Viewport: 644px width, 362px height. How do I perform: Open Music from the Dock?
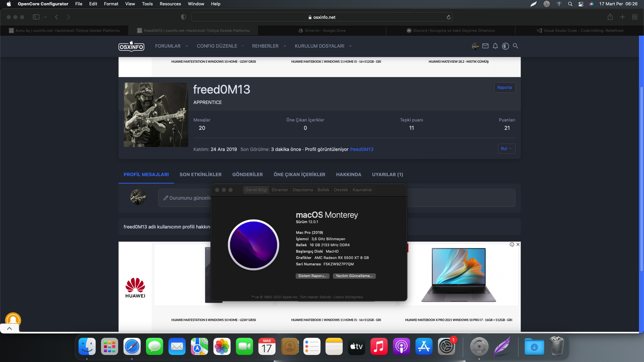pyautogui.click(x=379, y=346)
